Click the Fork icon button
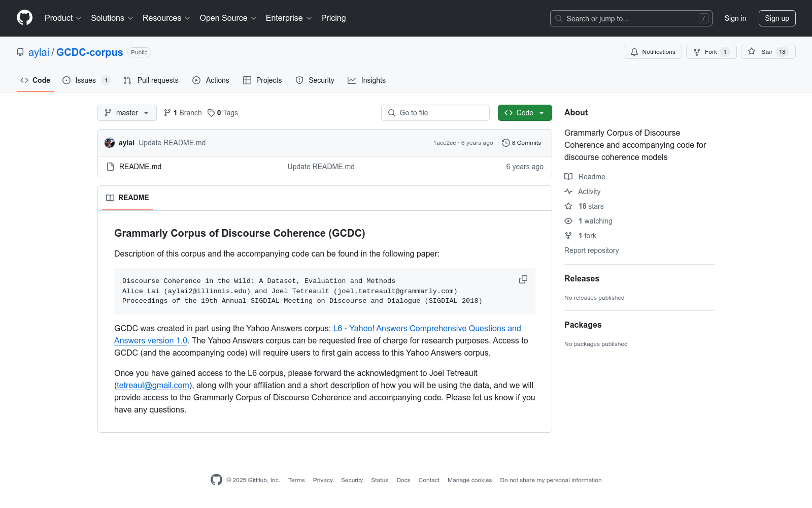This screenshot has width=812, height=508. [x=697, y=52]
